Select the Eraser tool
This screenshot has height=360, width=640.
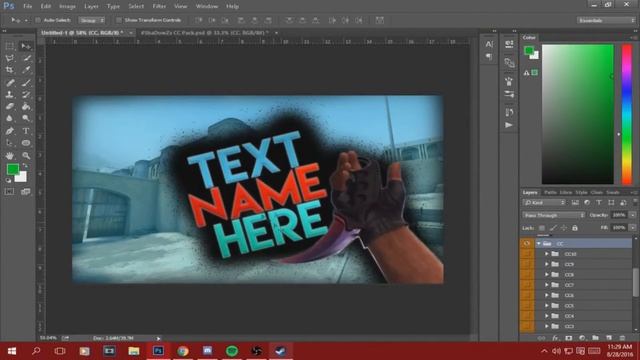[x=10, y=106]
